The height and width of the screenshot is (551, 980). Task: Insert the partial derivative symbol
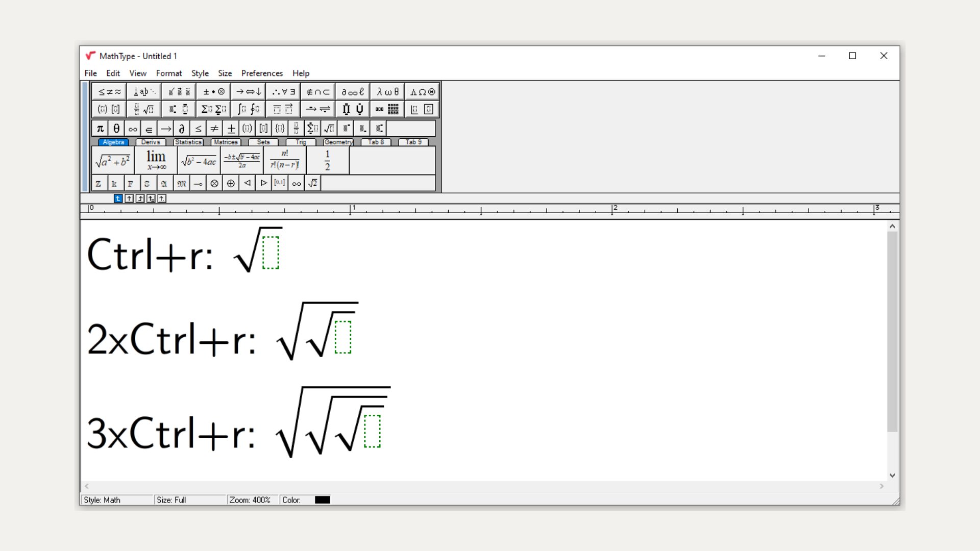point(182,128)
